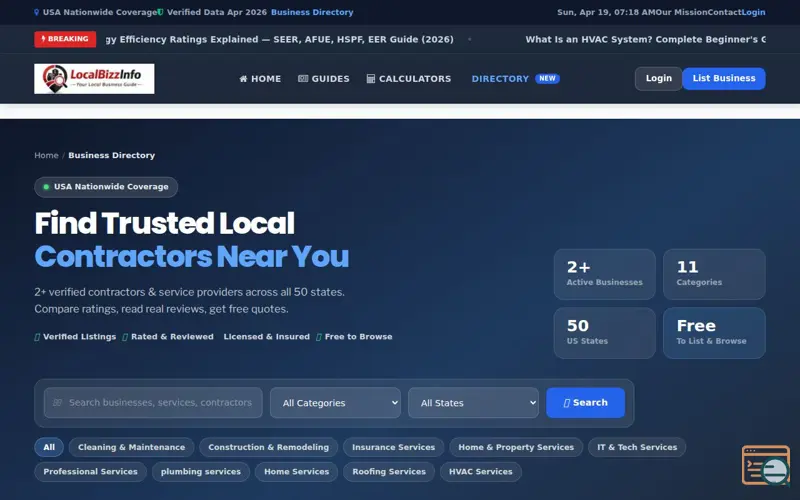This screenshot has height=500, width=800.
Task: Filter by Insurance Services
Action: point(393,447)
